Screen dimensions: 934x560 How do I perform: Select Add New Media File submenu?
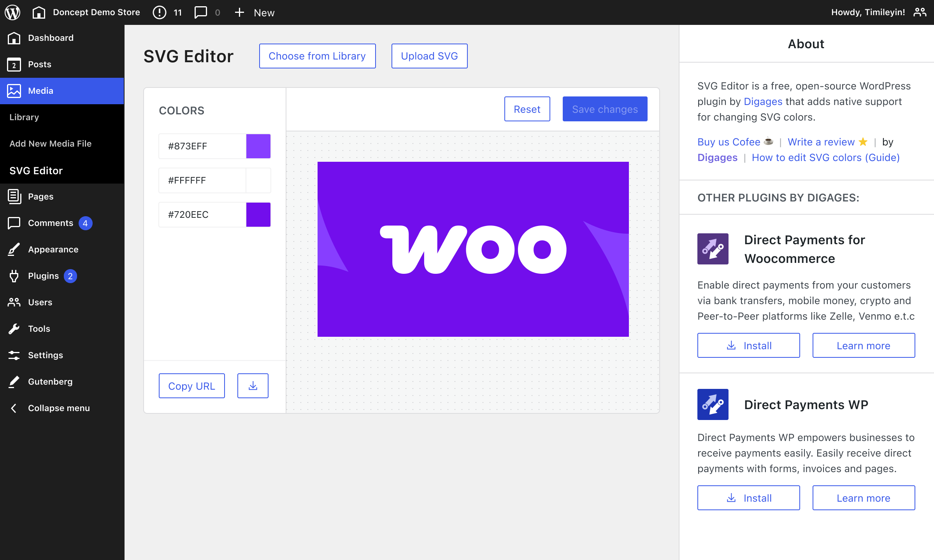click(x=51, y=143)
